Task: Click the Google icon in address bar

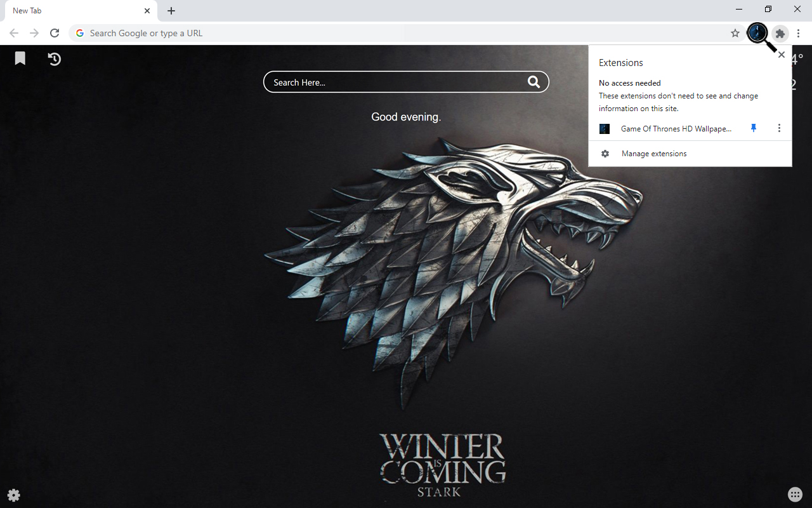Action: [80, 33]
